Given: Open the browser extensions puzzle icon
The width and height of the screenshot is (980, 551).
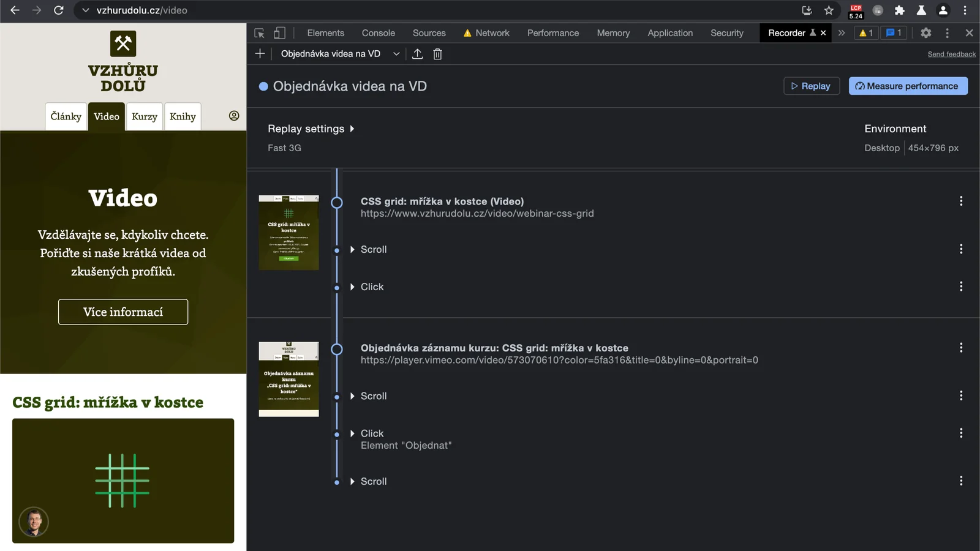Looking at the screenshot, I should click(900, 10).
